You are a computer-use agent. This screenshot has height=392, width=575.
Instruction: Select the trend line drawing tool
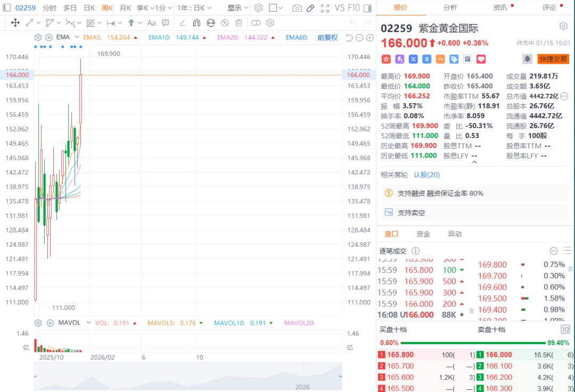29,23
